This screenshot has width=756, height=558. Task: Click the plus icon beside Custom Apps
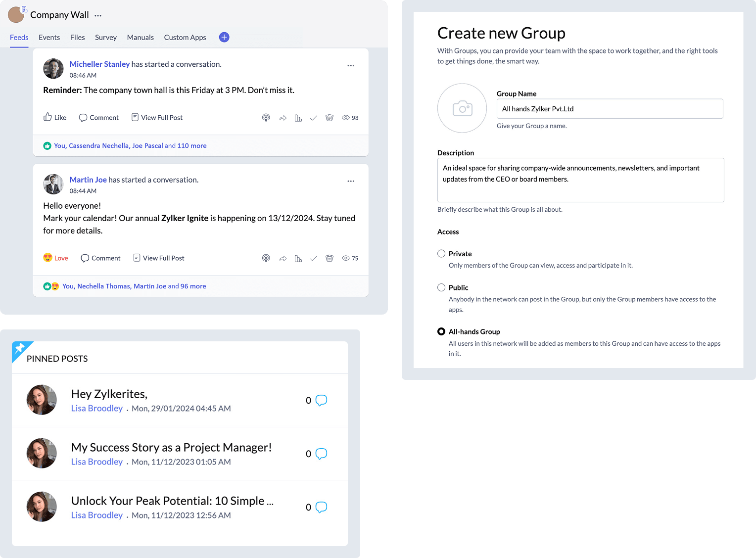pos(224,37)
